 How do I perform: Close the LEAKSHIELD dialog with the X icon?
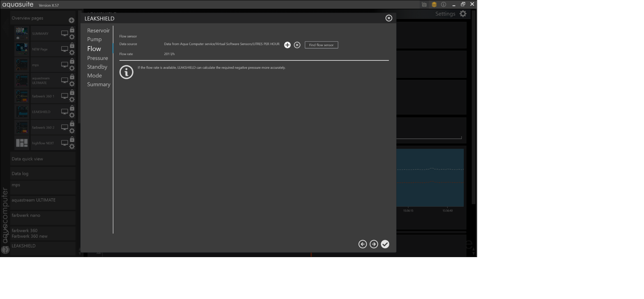pyautogui.click(x=389, y=18)
